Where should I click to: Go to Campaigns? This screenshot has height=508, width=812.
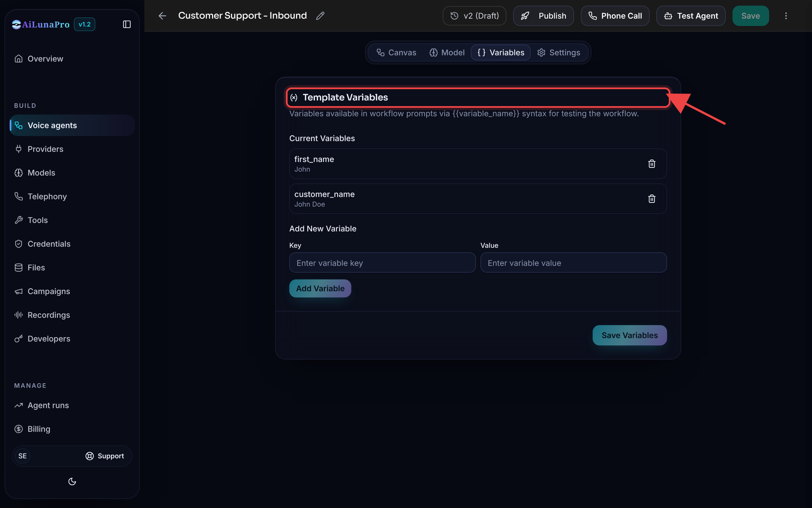72,291
